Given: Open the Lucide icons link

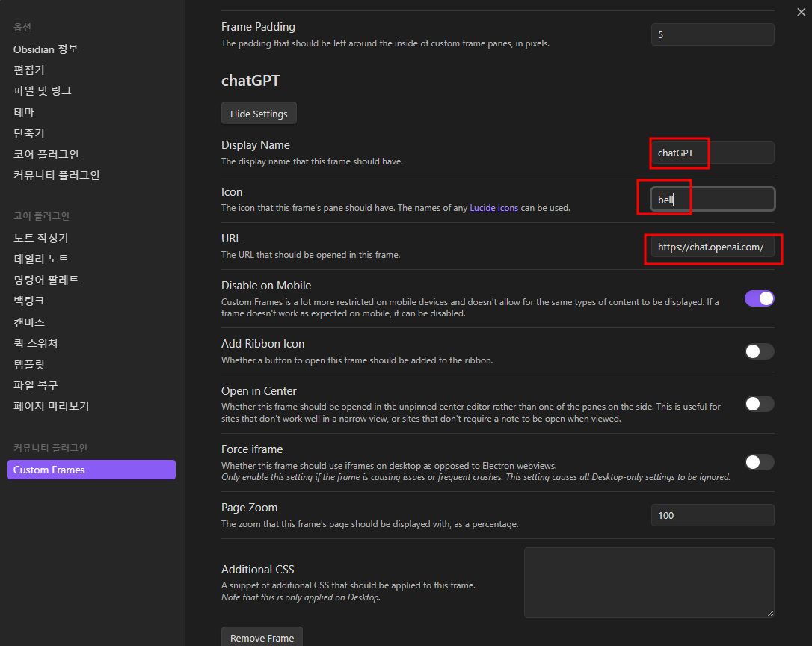Looking at the screenshot, I should (x=493, y=208).
